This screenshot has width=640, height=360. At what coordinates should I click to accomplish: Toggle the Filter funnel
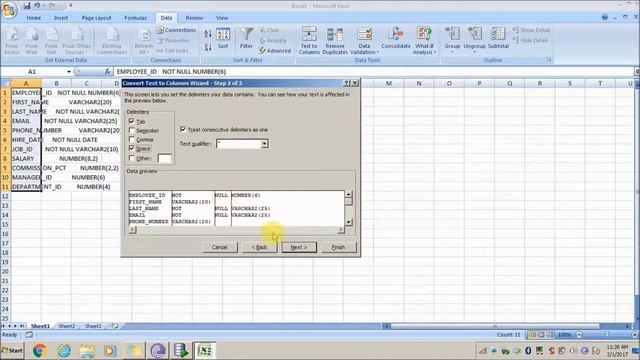tap(246, 38)
